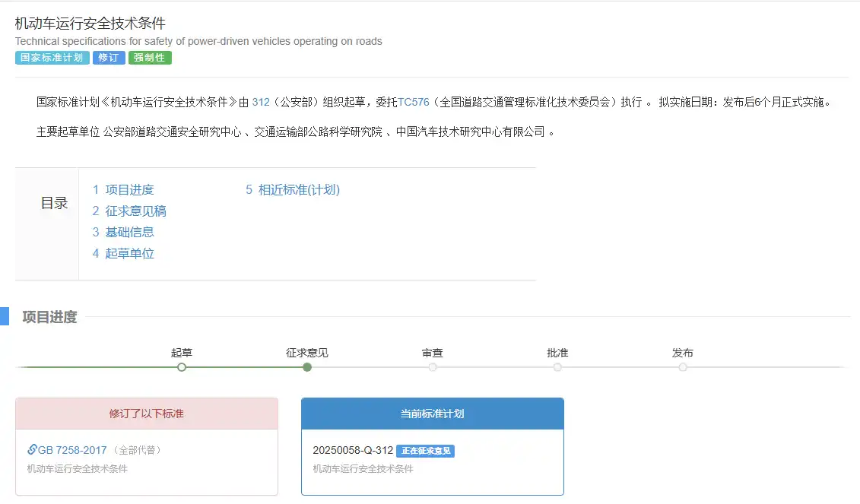Screen dimensions: 860x504
Task: Click the 312 (公安部) link
Action: coord(262,100)
